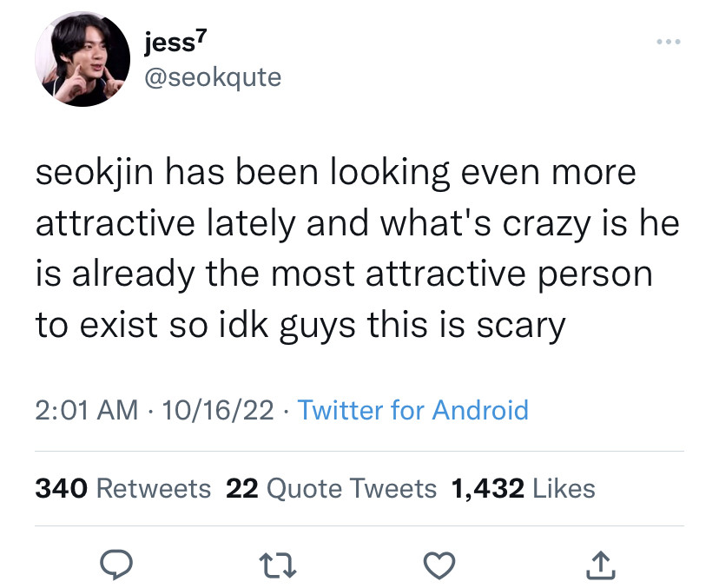Click tweet line 'is already the most attractive person'
Image resolution: width=719 pixels, height=588 pixels.
click(344, 274)
